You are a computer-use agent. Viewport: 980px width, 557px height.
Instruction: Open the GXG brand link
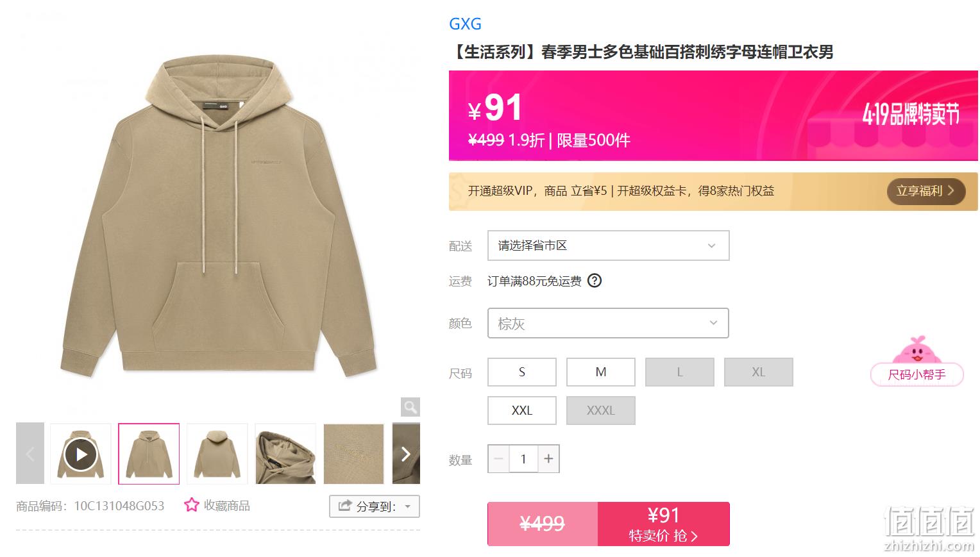pyautogui.click(x=465, y=24)
